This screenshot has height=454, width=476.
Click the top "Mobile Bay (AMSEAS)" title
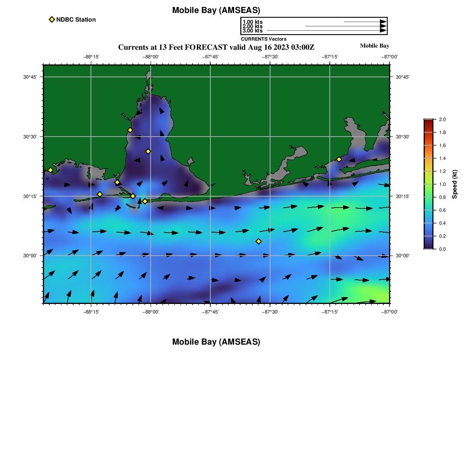pos(216,10)
